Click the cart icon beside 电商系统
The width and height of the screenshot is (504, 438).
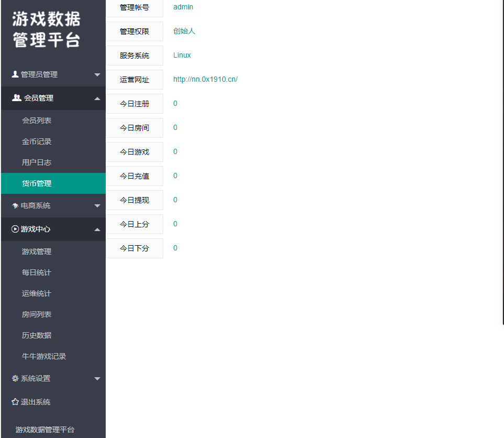pos(15,205)
